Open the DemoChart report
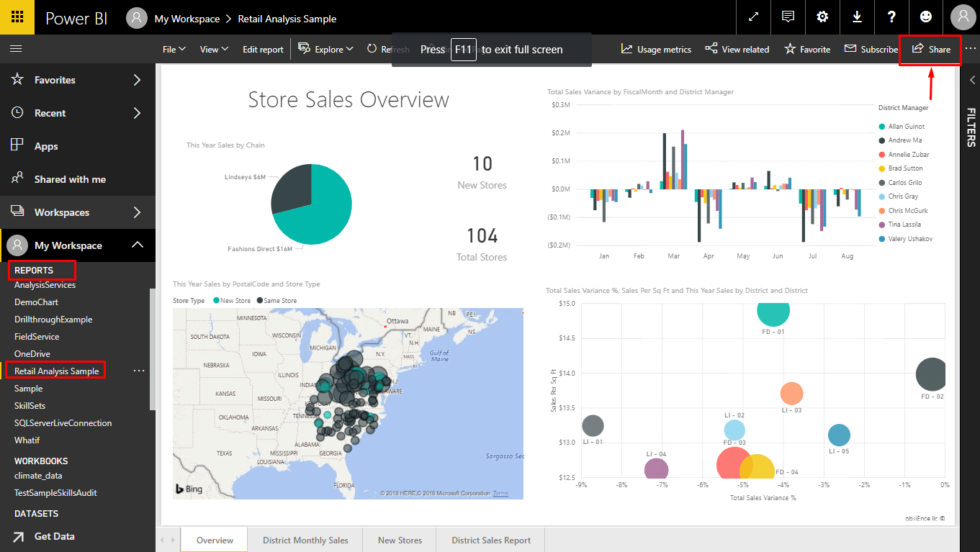 pyautogui.click(x=36, y=302)
